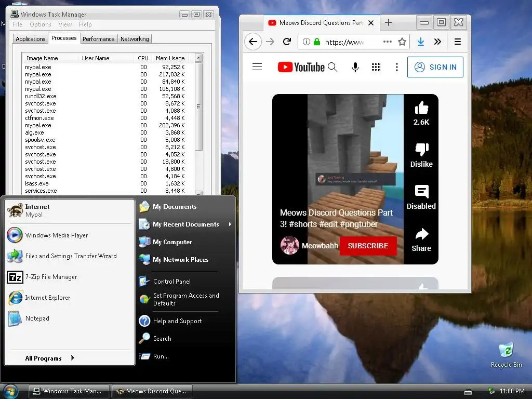The image size is (532, 399).
Task: Open Internet Explorer from Start menu
Action: point(69,298)
